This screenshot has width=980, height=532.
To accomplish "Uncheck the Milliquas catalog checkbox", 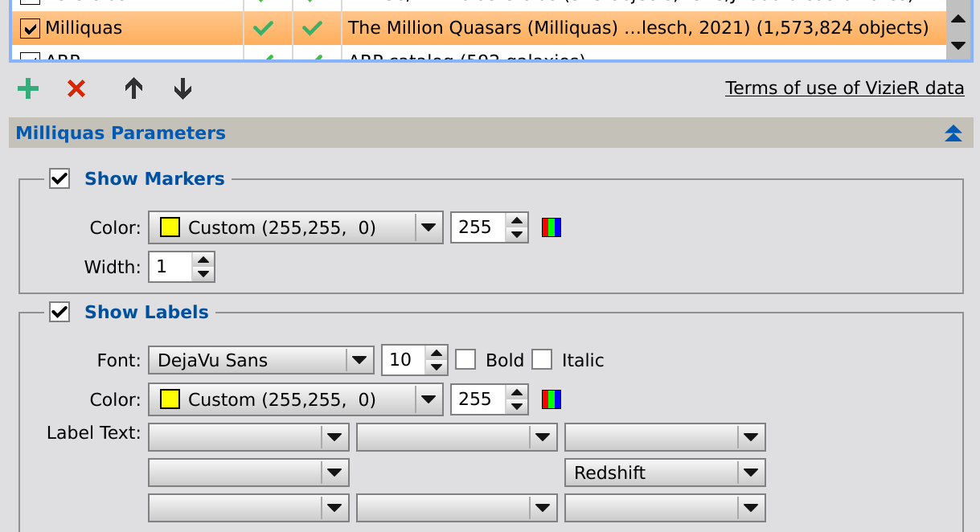I will click(31, 28).
